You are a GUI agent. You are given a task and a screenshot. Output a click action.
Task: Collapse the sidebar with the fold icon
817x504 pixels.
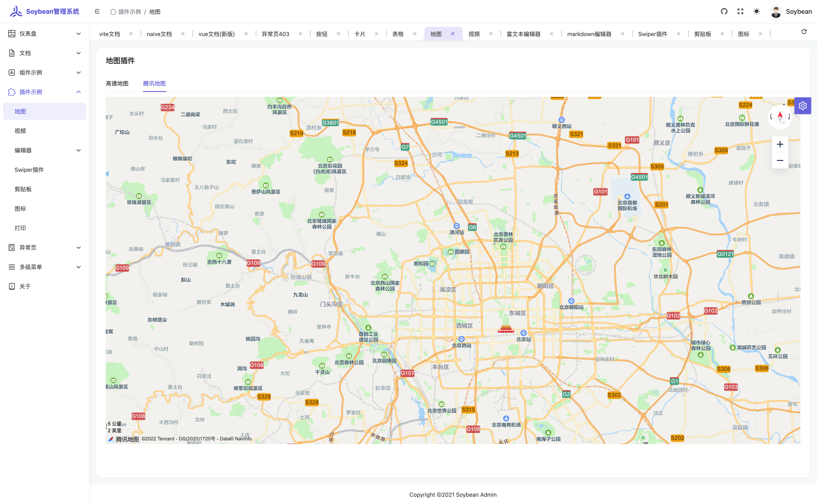[x=97, y=11]
